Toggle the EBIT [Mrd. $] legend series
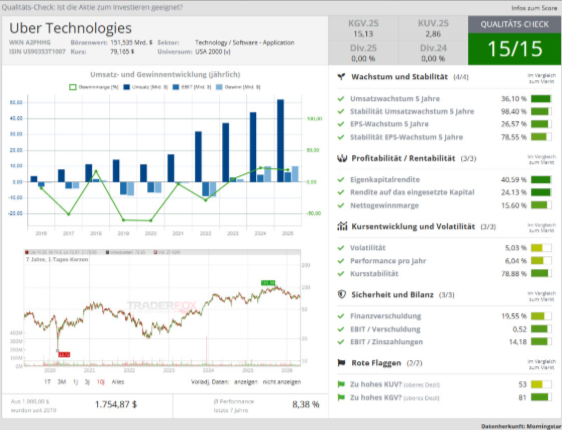The height and width of the screenshot is (430, 562). pos(192,87)
